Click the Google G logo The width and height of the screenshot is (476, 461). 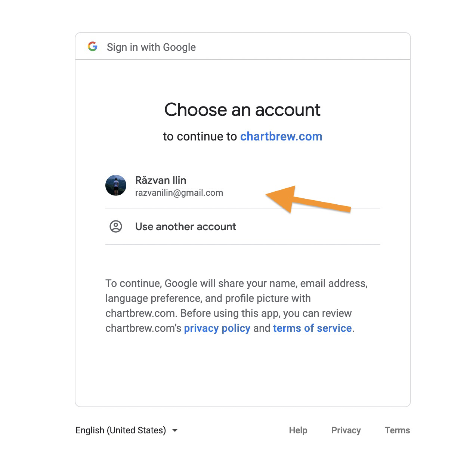[x=93, y=47]
